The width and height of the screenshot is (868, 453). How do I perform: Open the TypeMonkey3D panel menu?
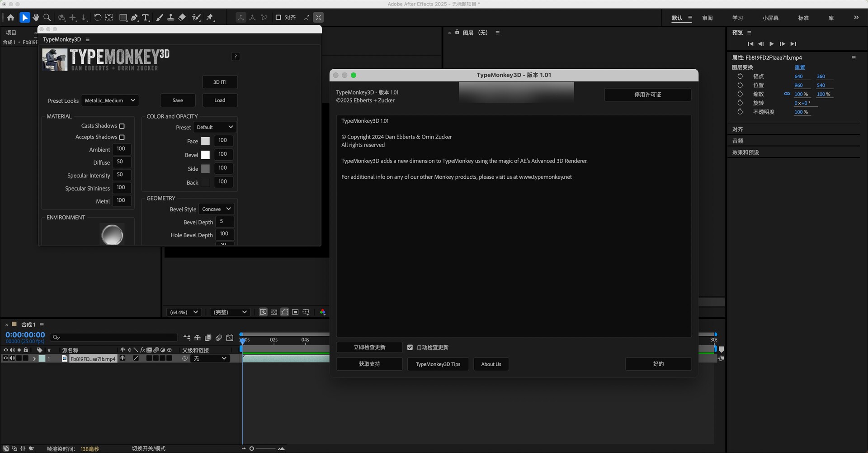87,39
